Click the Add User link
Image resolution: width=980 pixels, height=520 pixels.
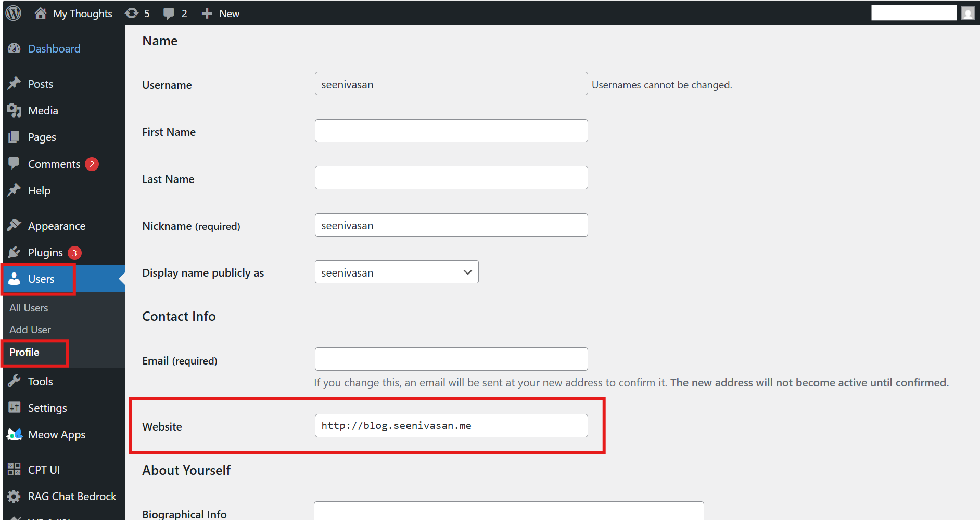pos(30,330)
